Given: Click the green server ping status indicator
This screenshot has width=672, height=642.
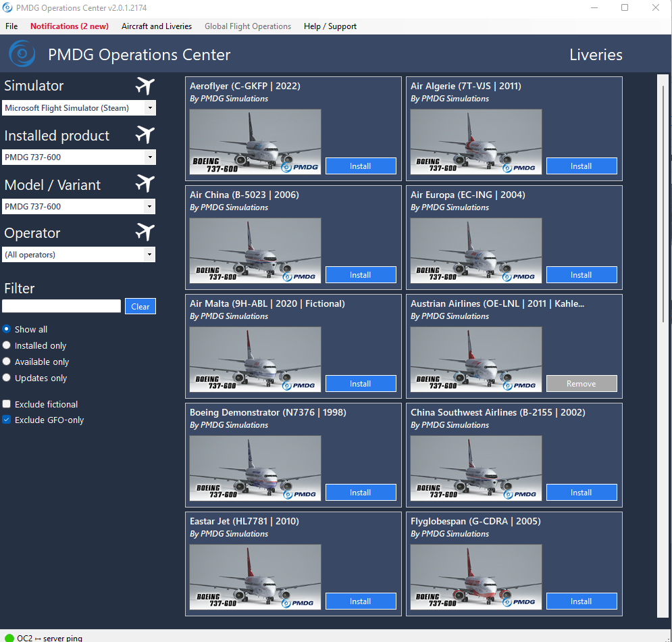Looking at the screenshot, I should tap(9, 638).
